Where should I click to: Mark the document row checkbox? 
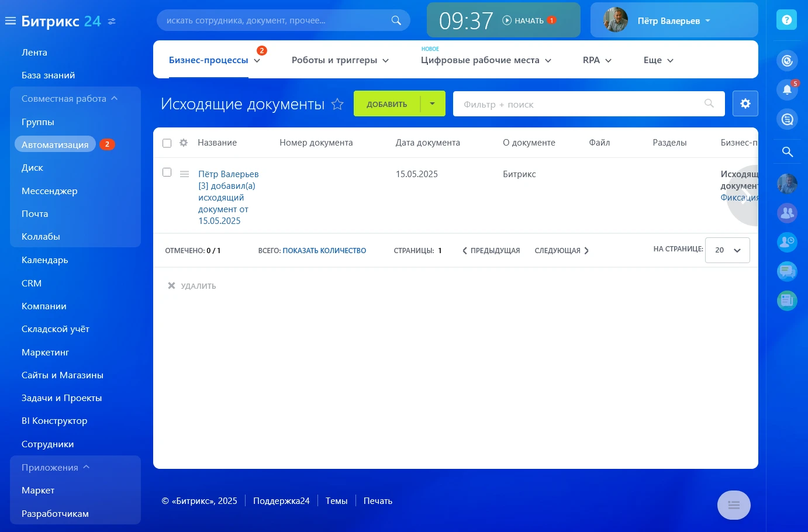pyautogui.click(x=167, y=172)
